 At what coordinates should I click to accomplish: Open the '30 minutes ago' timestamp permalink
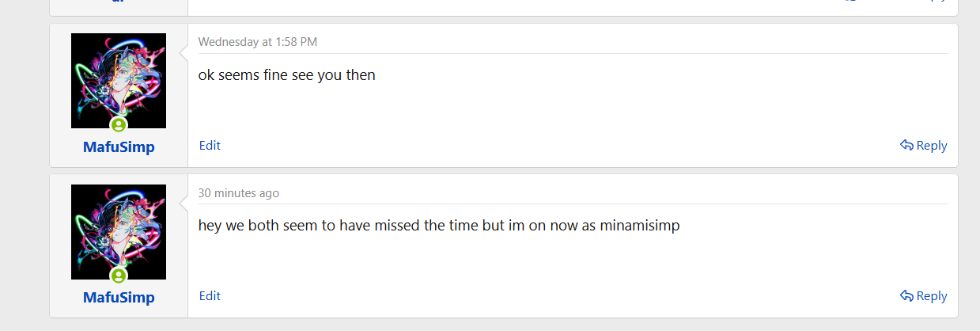239,193
